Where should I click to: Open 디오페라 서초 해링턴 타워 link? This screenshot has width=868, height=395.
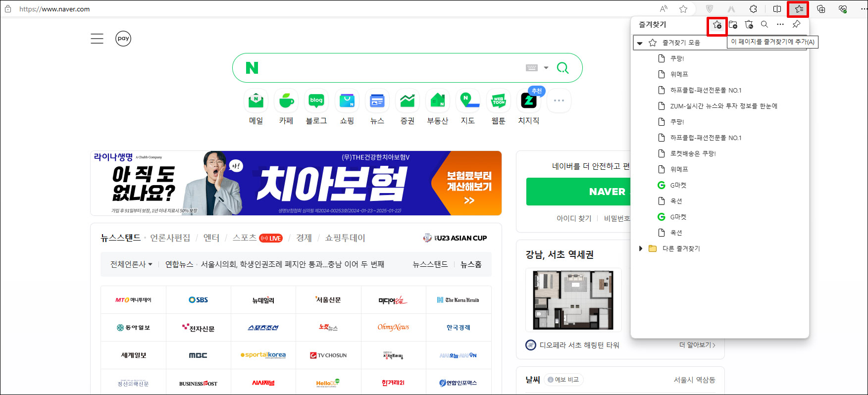tap(579, 345)
